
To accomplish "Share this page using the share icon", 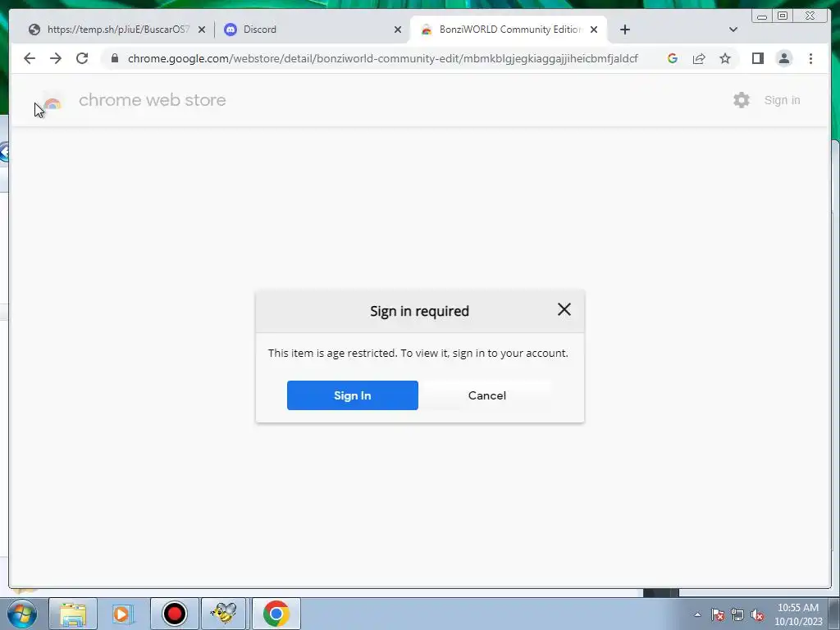I will pos(699,58).
